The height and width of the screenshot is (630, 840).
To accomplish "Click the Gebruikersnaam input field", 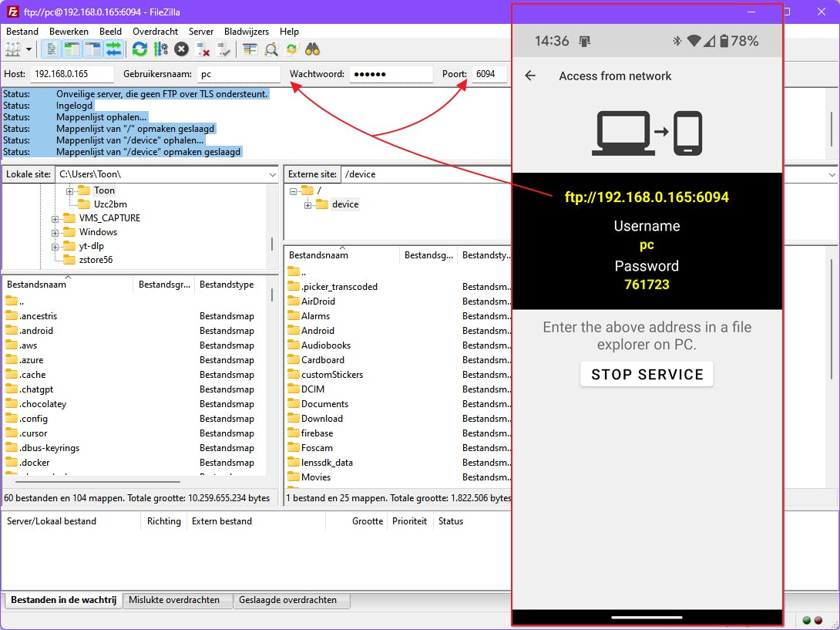I will point(238,74).
